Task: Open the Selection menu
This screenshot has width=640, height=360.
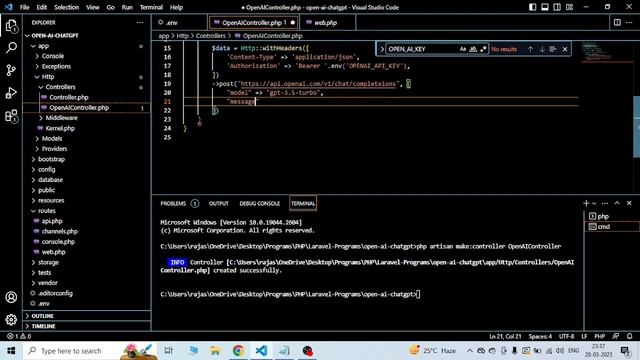Action: coord(67,7)
